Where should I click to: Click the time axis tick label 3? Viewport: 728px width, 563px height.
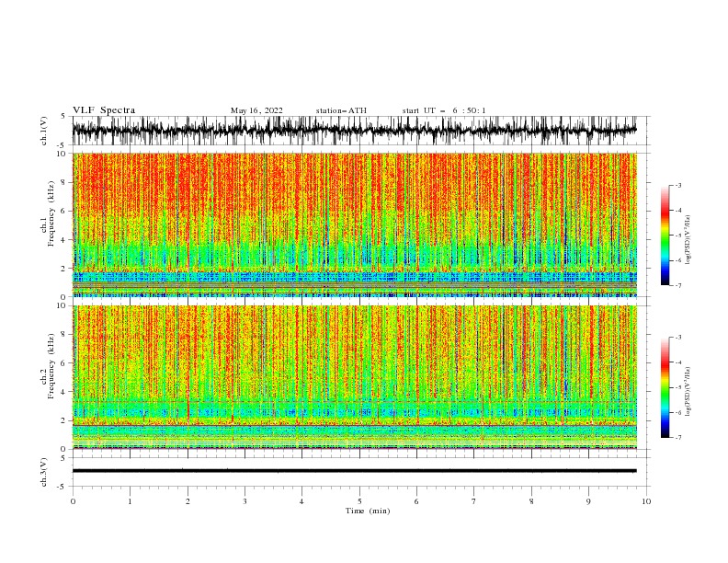245,501
